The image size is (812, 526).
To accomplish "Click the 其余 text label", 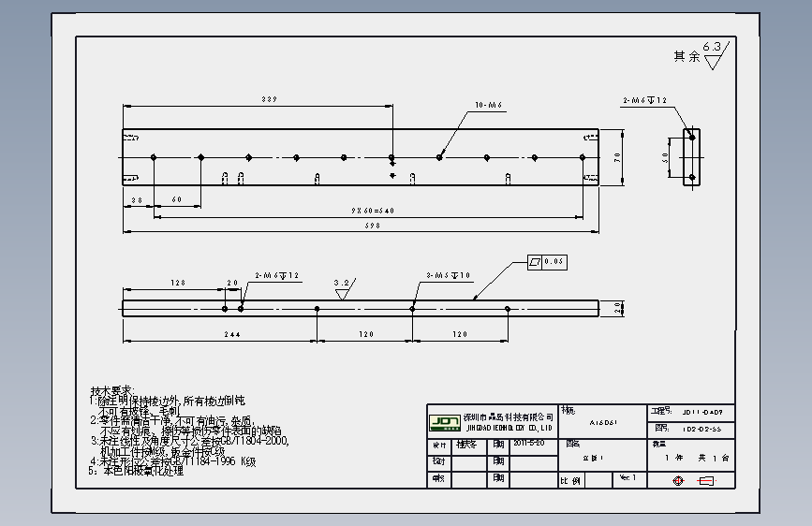I will tap(687, 56).
